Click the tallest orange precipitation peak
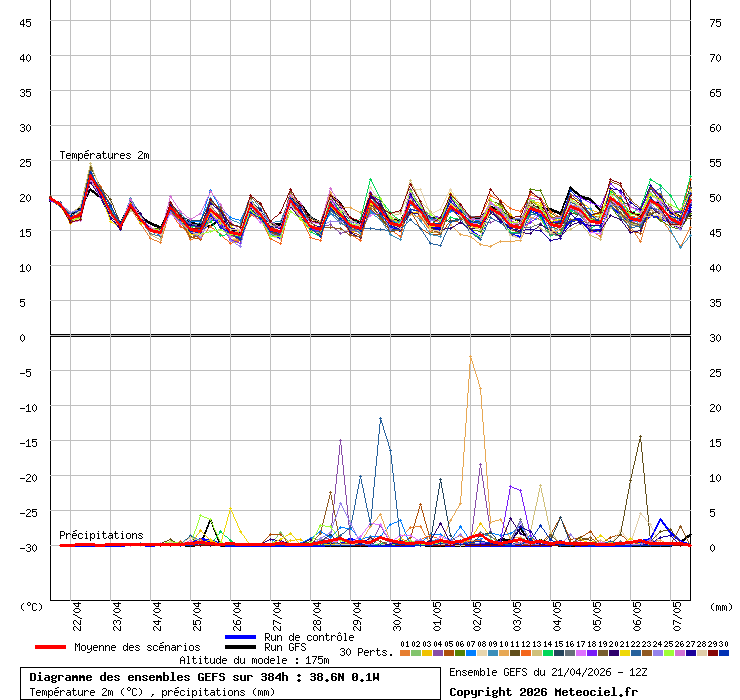This screenshot has height=700, width=740. pos(470,357)
